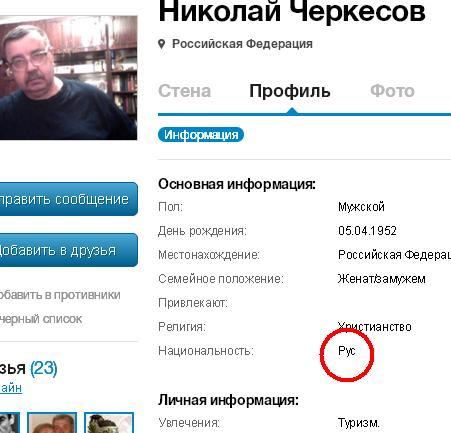Open the second friend thumbnail with couple
The height and width of the screenshot is (433, 451).
pos(52,423)
